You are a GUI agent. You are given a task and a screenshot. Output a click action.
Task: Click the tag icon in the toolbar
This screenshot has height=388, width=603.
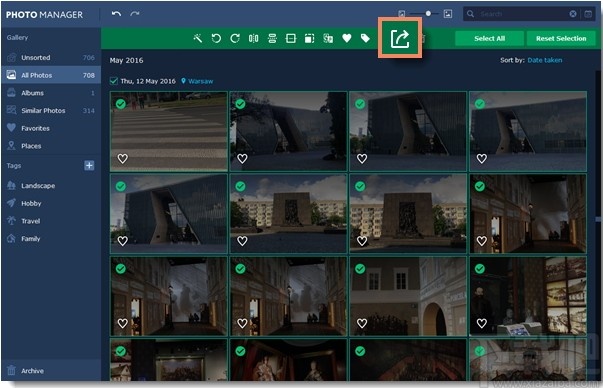click(365, 38)
